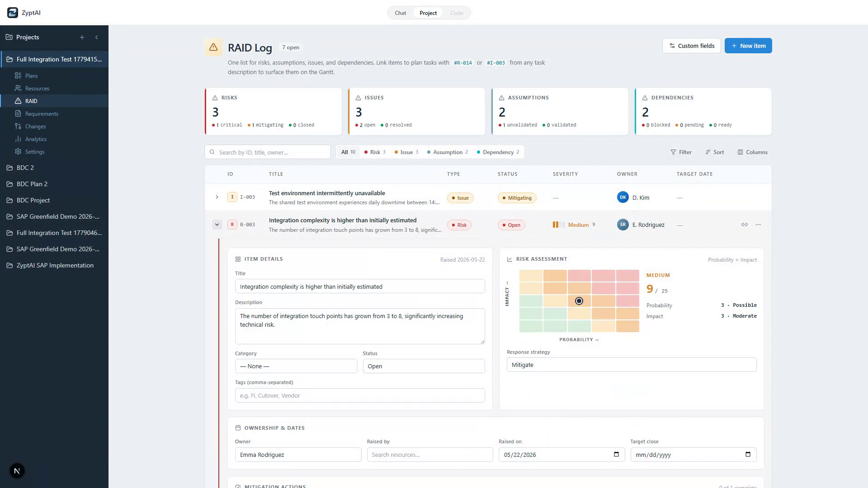
Task: Click the R-003 risk type badge icon
Action: click(x=232, y=225)
